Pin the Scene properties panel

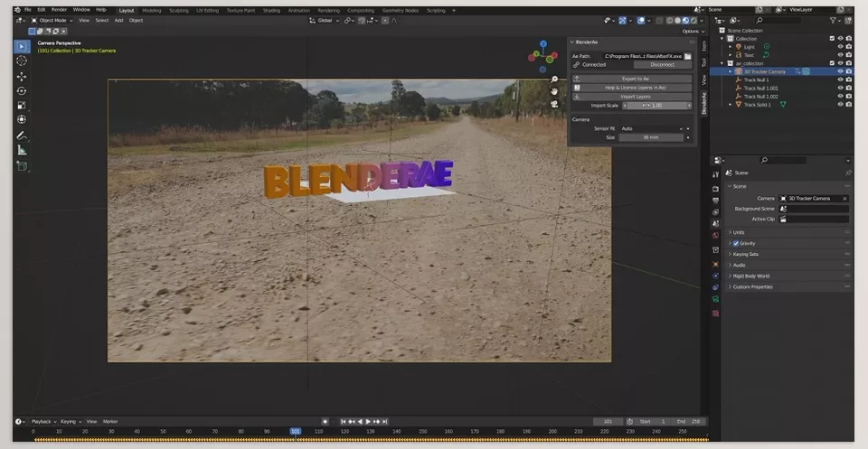click(848, 173)
